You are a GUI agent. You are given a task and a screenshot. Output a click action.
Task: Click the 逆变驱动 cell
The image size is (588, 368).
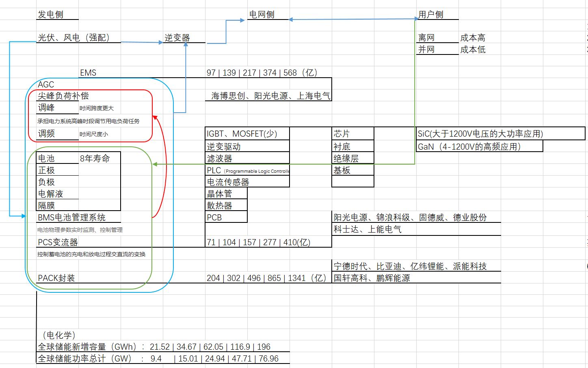(224, 147)
